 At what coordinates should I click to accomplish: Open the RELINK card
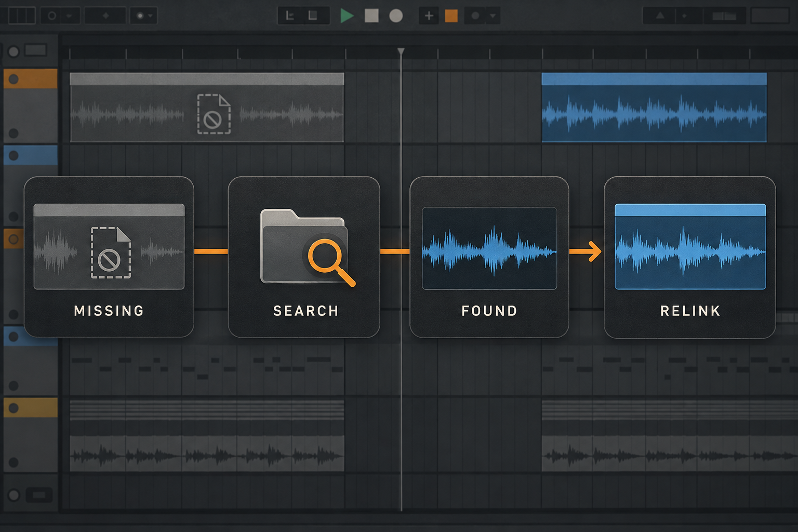coord(690,257)
